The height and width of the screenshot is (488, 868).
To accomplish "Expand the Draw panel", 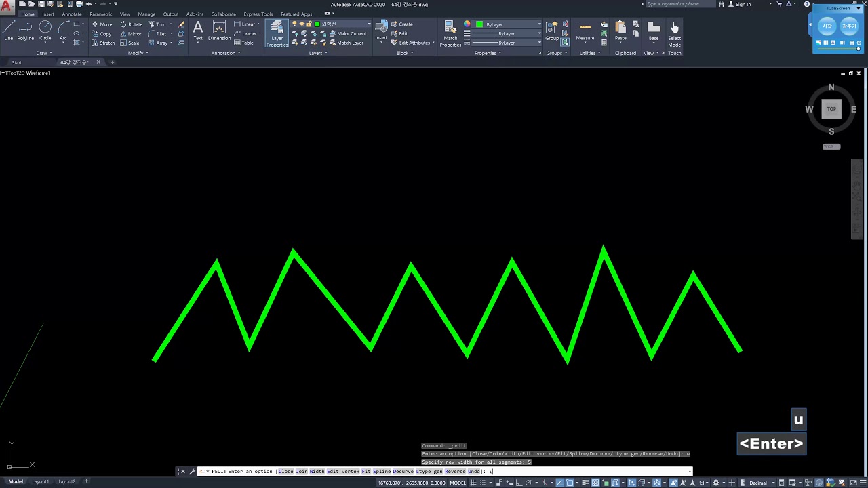I will click(44, 53).
